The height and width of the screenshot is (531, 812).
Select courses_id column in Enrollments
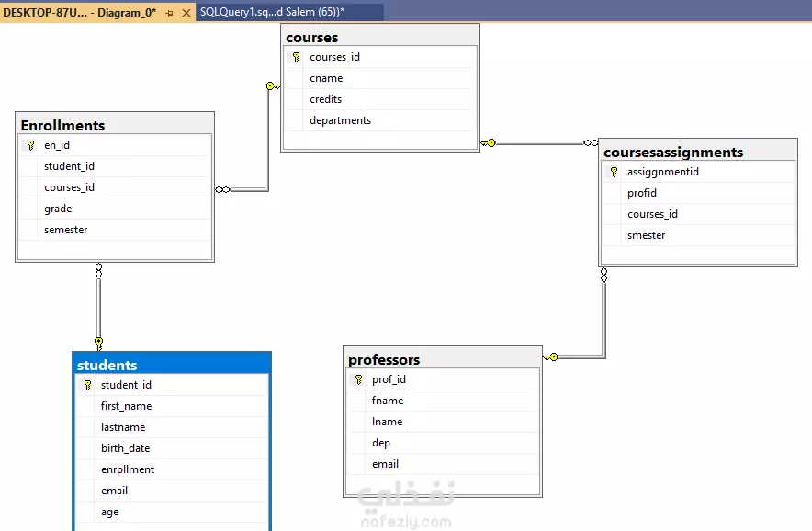click(x=115, y=187)
